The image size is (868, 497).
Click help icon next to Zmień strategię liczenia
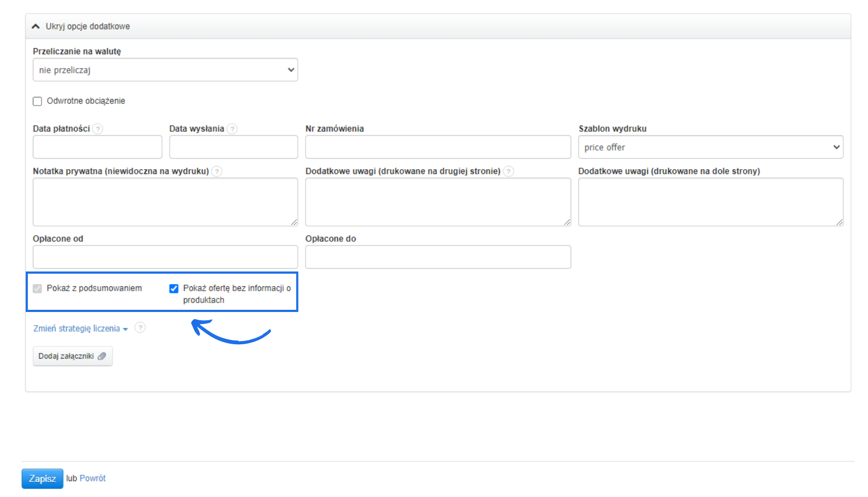(x=140, y=328)
